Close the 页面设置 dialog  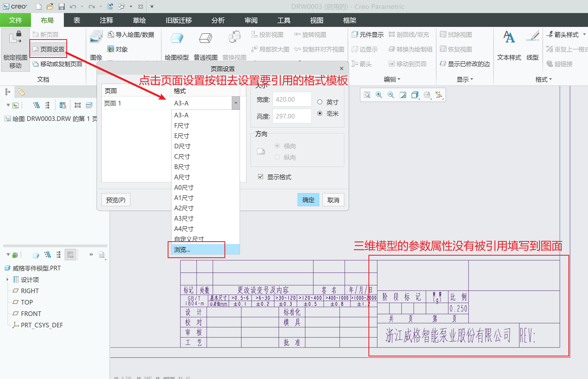(342, 68)
